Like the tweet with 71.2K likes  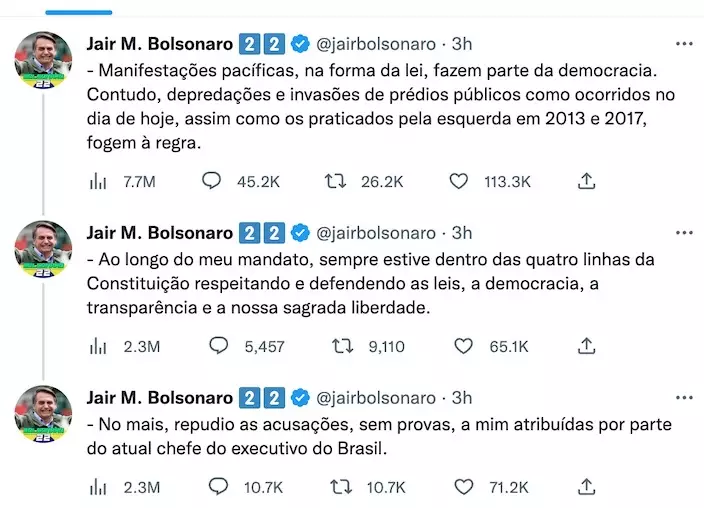pos(462,487)
